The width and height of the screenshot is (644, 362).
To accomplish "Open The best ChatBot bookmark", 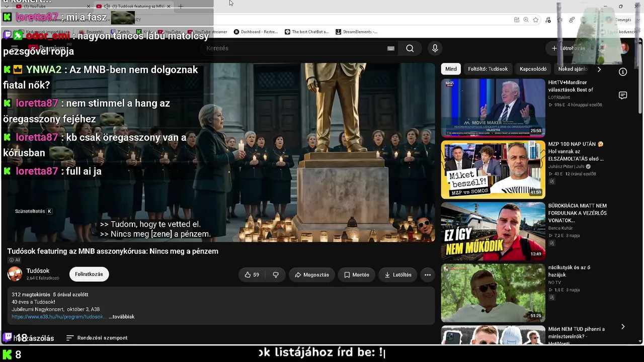I will (307, 32).
